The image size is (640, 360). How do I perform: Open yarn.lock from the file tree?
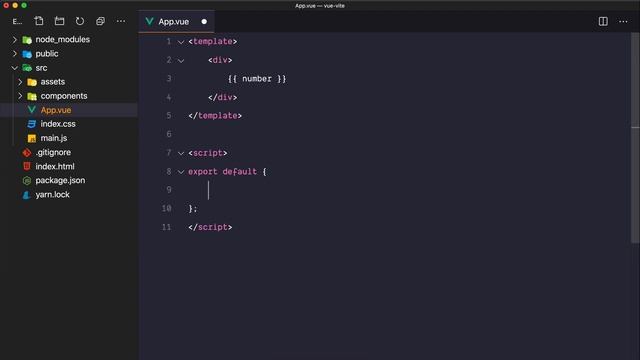(x=52, y=195)
